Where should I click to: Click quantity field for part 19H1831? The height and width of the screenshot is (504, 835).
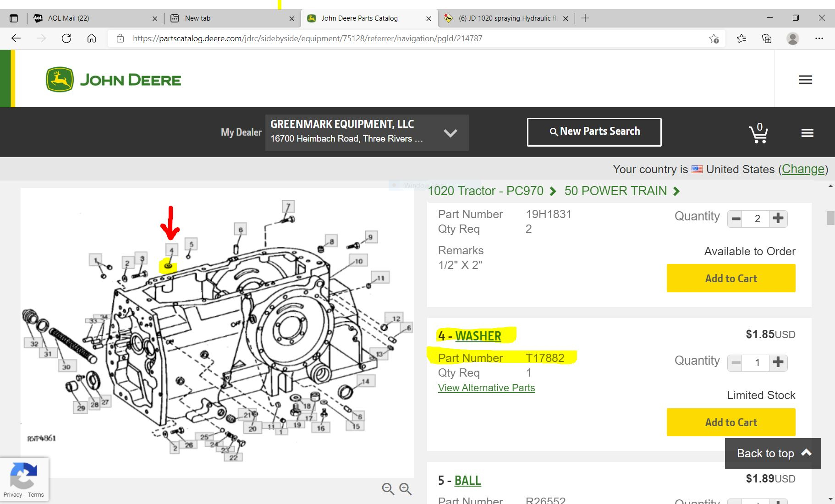click(757, 219)
